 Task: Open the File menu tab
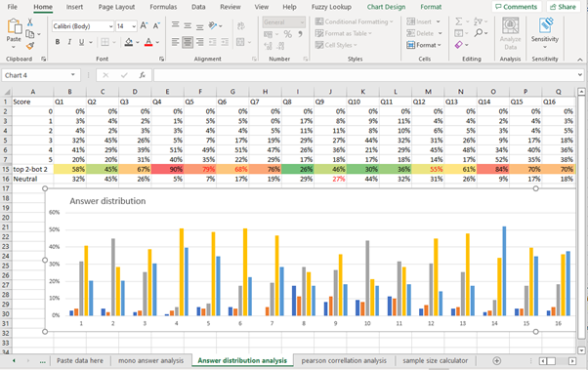(13, 7)
